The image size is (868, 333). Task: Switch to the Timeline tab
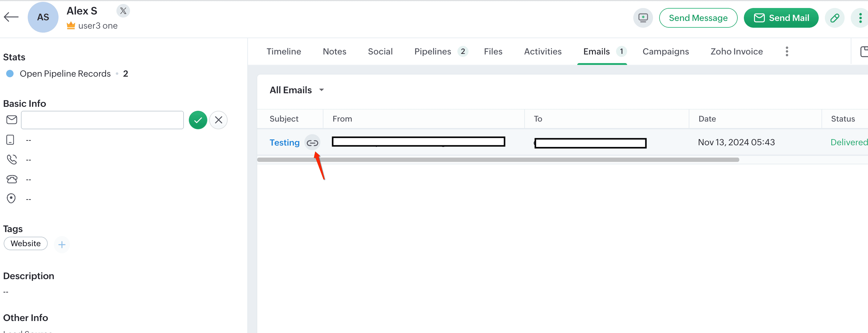pyautogui.click(x=284, y=51)
